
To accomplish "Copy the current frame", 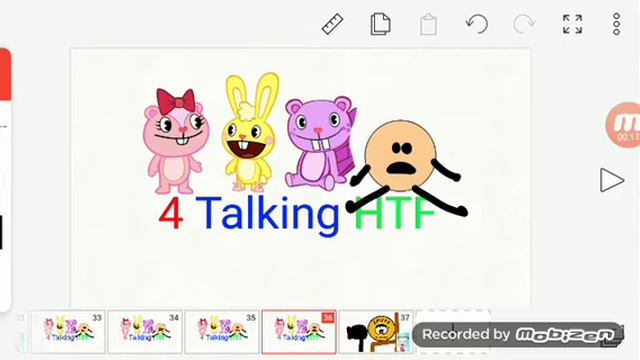I will pyautogui.click(x=380, y=24).
